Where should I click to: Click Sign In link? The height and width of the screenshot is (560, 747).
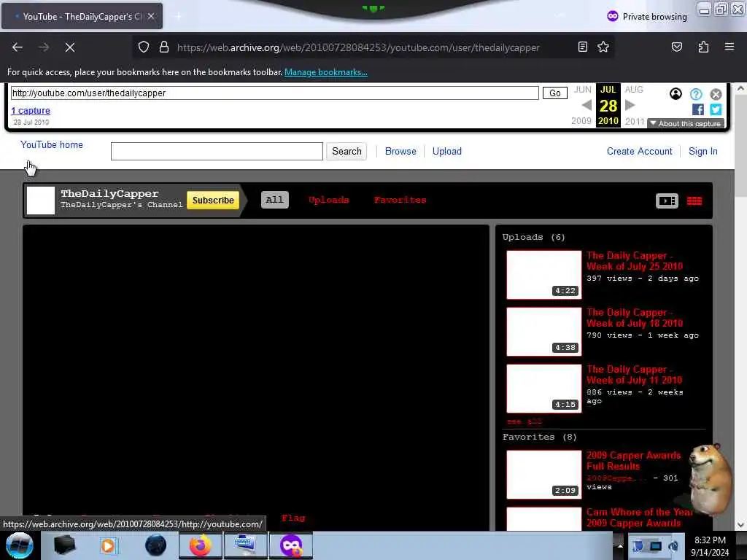pos(703,152)
